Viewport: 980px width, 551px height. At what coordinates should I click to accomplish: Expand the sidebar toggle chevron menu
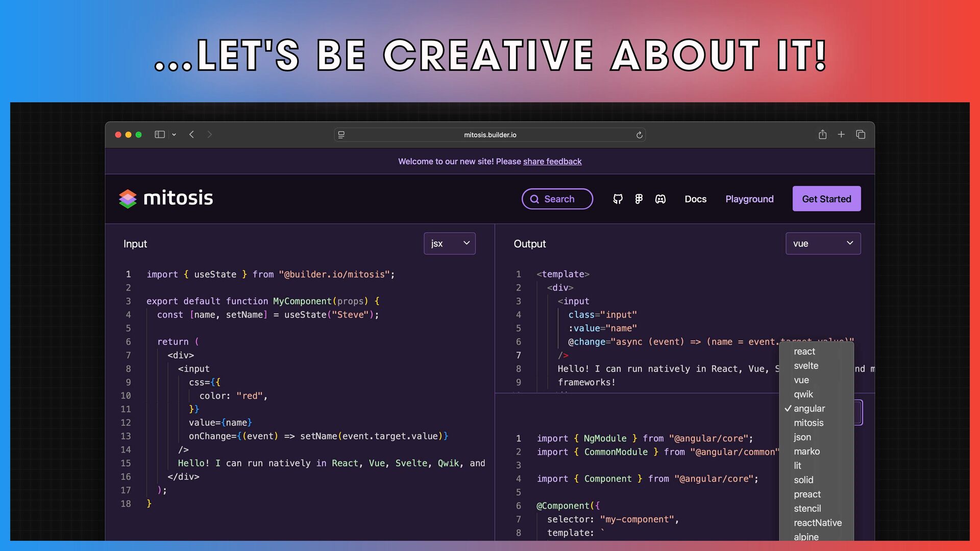pyautogui.click(x=174, y=135)
